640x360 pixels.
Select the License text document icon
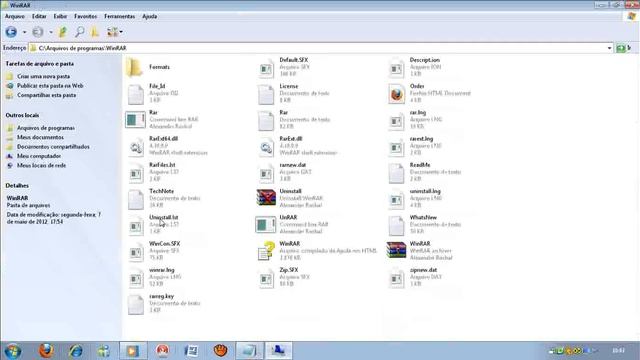266,95
